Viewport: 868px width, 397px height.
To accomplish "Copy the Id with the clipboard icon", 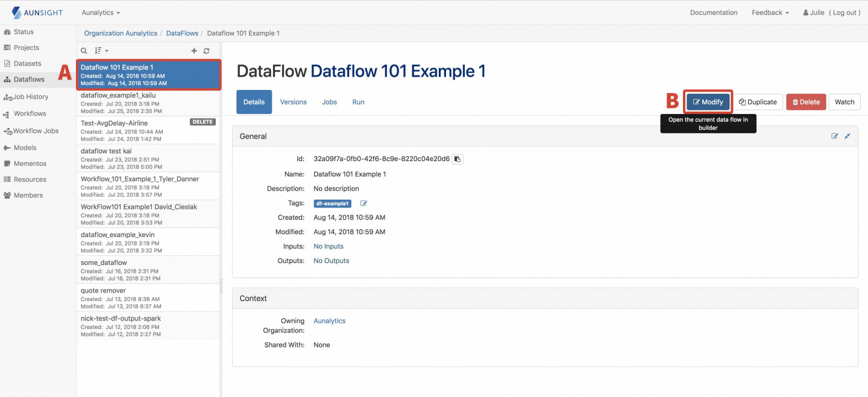I will coord(458,159).
